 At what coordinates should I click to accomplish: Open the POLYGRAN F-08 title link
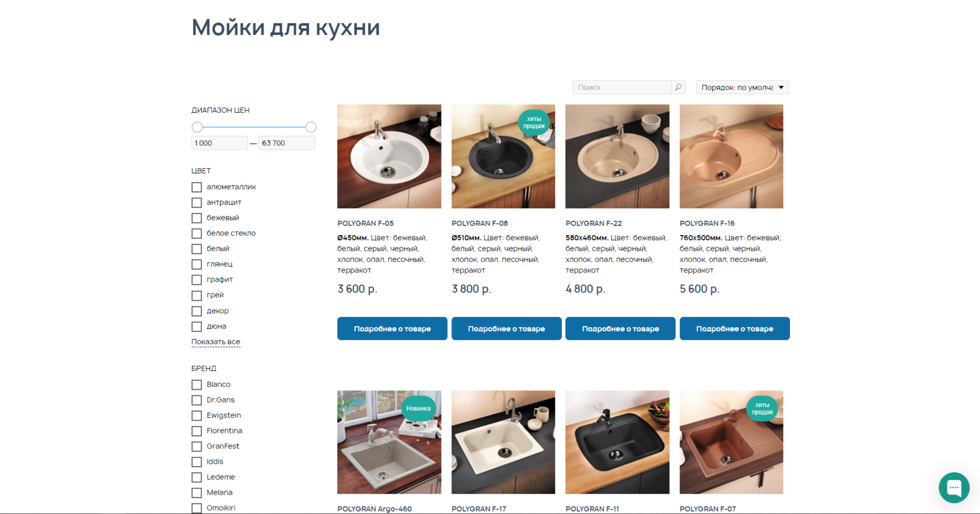480,223
